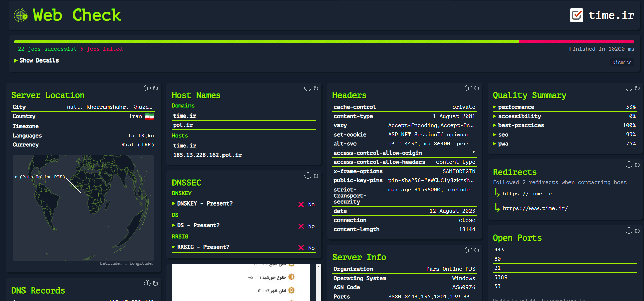This screenshot has width=644, height=301.
Task: Click the Iran flag icon
Action: point(149,117)
